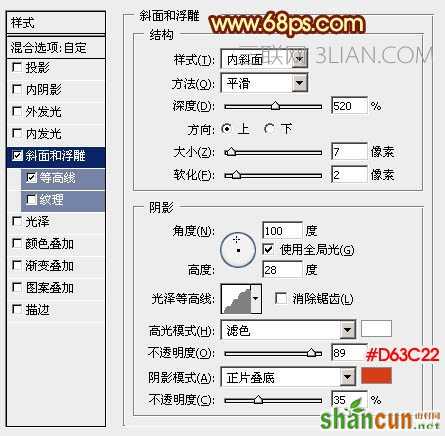Uncheck 使用全局光 global light

[x=268, y=249]
